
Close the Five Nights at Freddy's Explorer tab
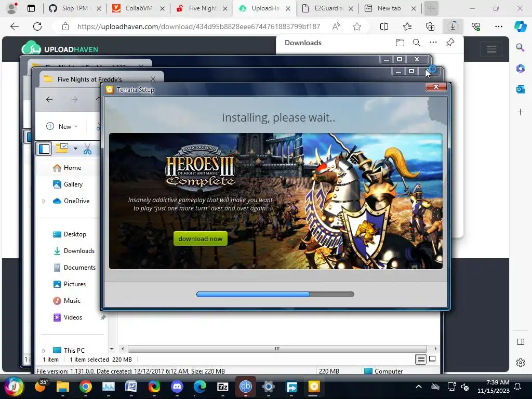pyautogui.click(x=153, y=79)
